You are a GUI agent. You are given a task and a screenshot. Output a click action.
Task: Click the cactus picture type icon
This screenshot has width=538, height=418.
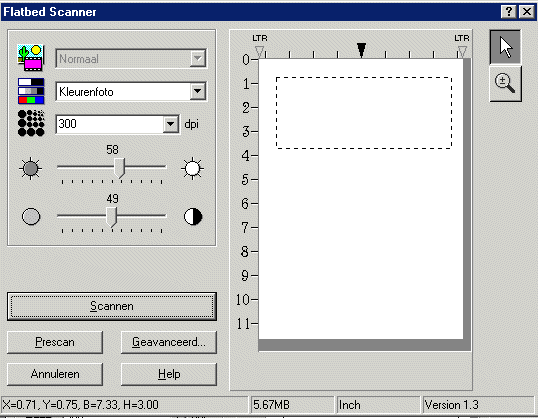31,58
